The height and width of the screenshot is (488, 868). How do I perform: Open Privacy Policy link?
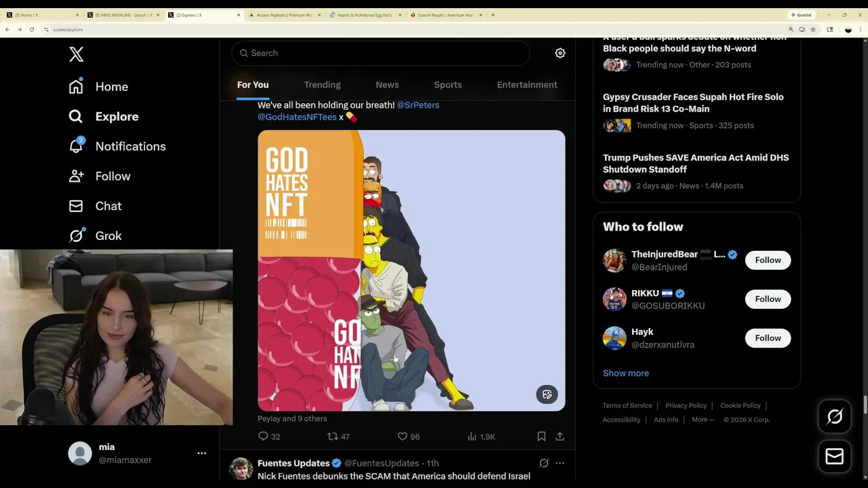point(686,405)
